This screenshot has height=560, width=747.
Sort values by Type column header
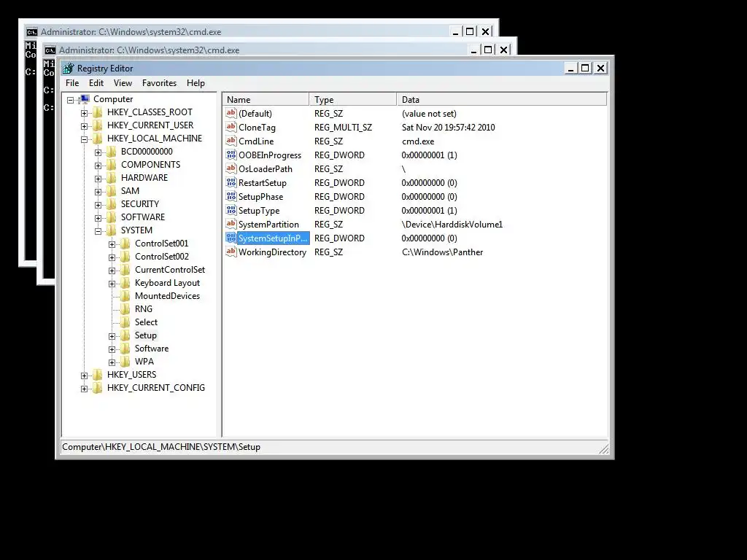(x=353, y=99)
